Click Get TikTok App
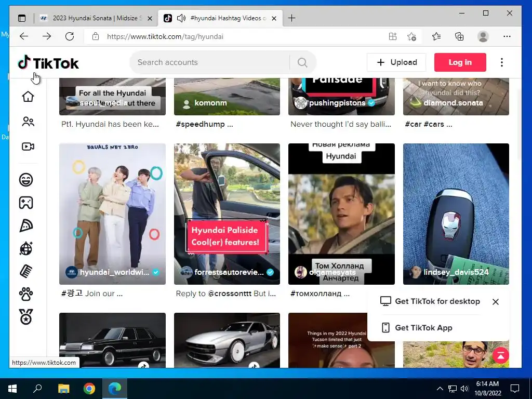532x399 pixels. (417, 328)
